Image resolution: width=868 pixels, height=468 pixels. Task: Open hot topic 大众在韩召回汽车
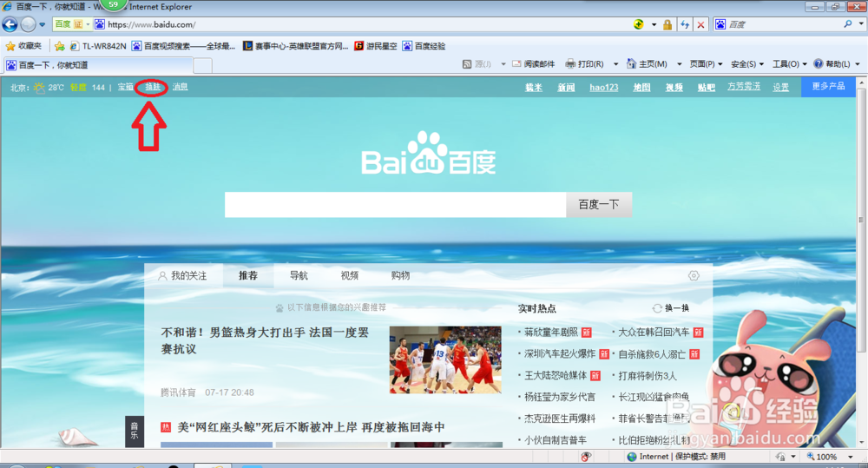[654, 333]
